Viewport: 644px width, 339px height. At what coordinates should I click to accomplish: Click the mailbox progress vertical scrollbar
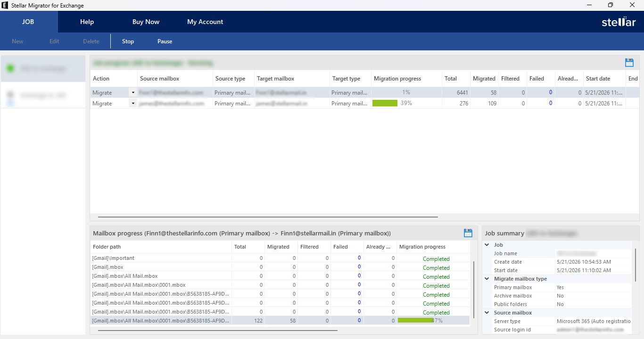click(x=473, y=289)
